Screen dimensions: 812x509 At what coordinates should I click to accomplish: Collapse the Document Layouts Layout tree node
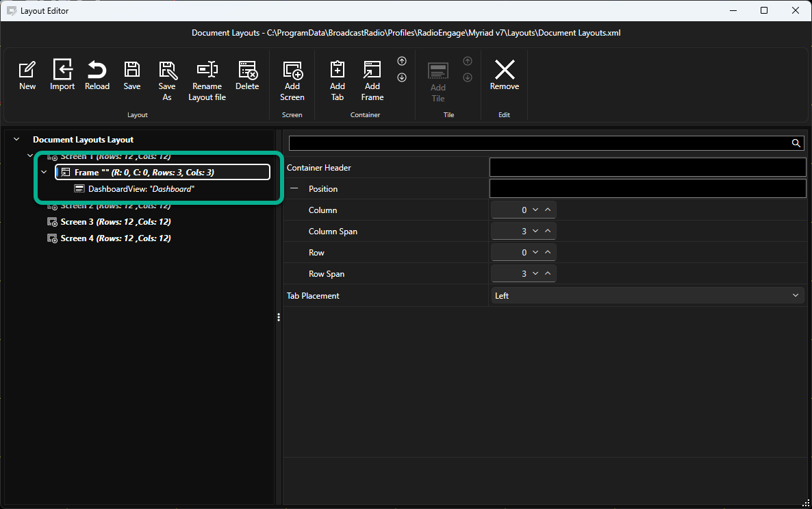[x=16, y=140]
